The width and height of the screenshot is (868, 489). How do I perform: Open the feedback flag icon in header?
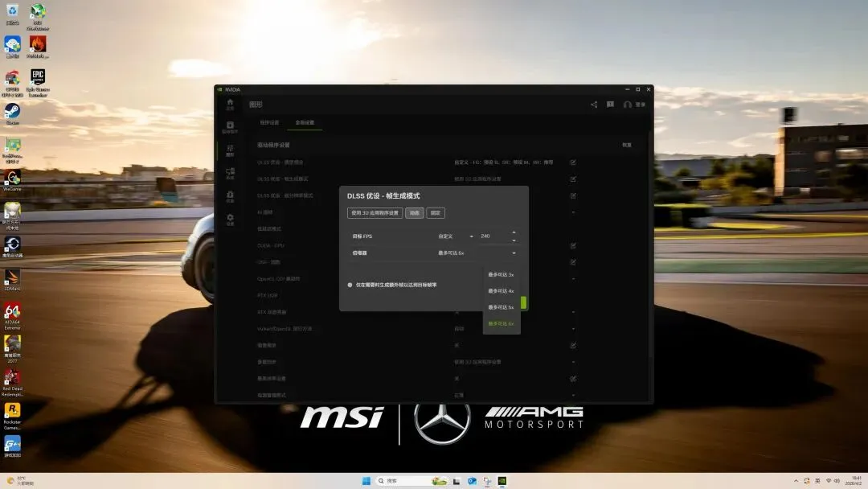(610, 104)
